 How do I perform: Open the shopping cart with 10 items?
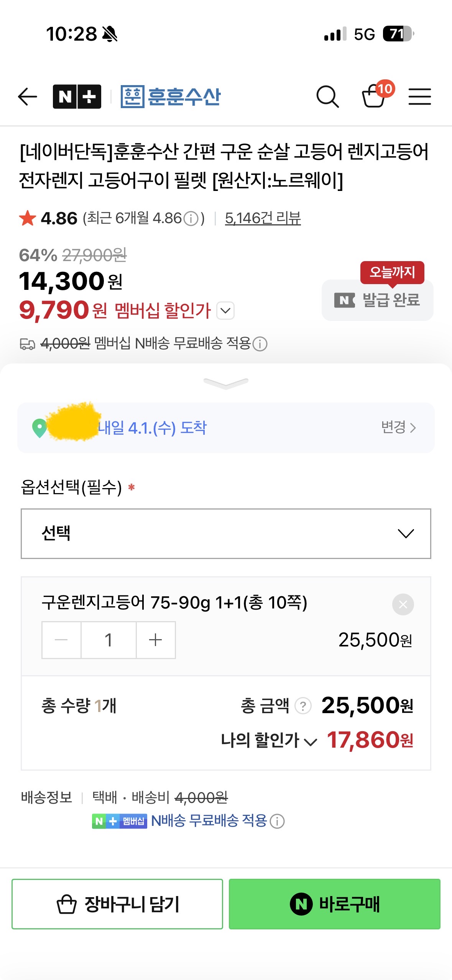pyautogui.click(x=375, y=95)
